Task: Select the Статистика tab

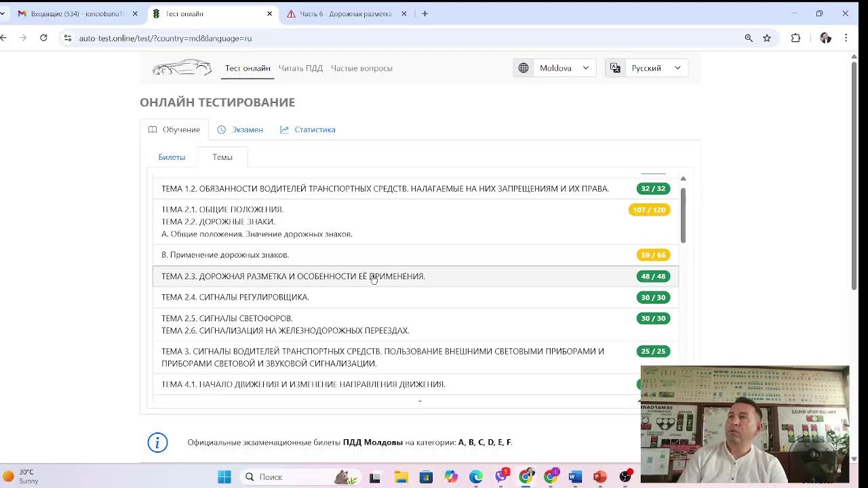Action: tap(308, 129)
